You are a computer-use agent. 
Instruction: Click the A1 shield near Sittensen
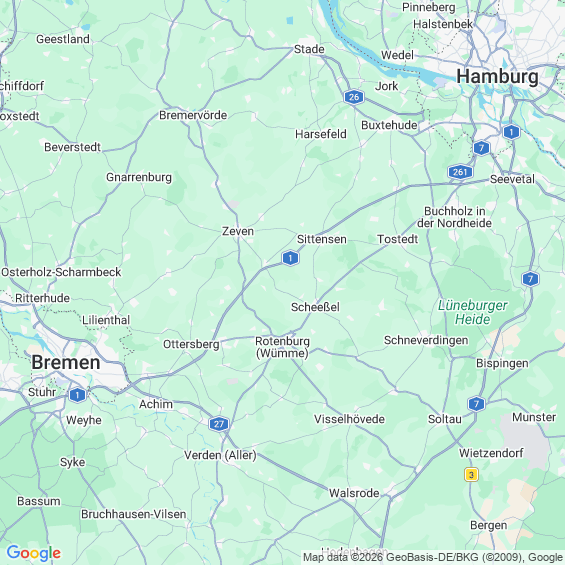(290, 258)
